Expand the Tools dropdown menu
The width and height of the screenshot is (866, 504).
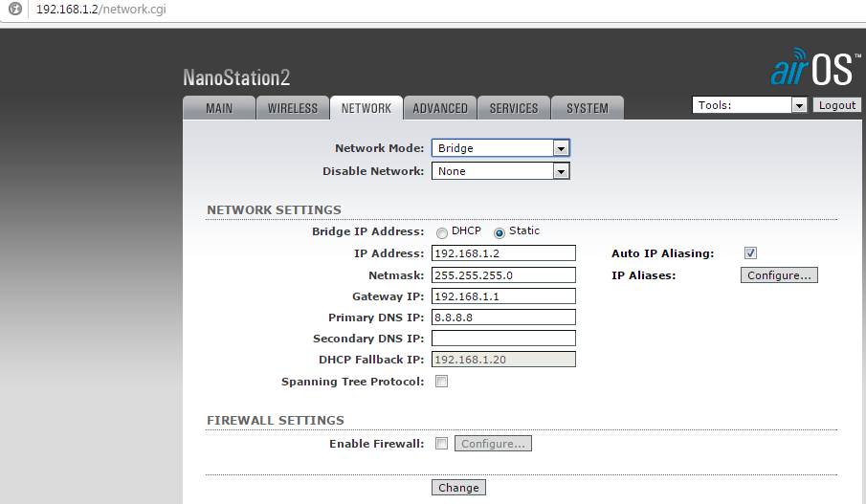[x=749, y=105]
